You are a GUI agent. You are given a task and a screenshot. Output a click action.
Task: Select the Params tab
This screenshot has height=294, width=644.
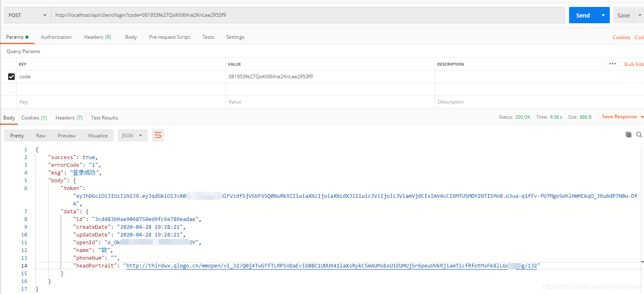tap(17, 37)
